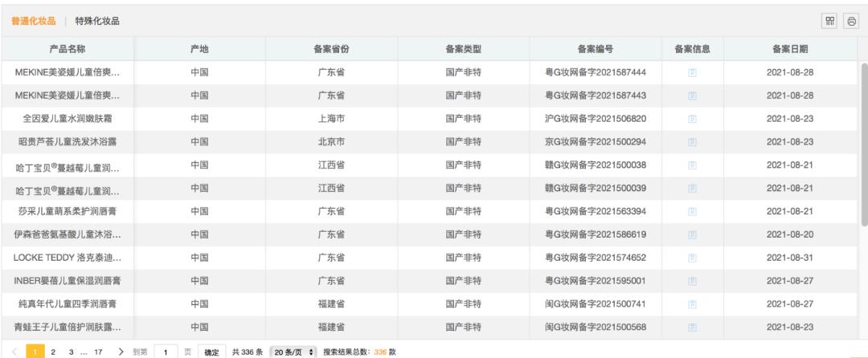The height and width of the screenshot is (358, 868).
Task: Click the 产品名称 column header
Action: 67,49
